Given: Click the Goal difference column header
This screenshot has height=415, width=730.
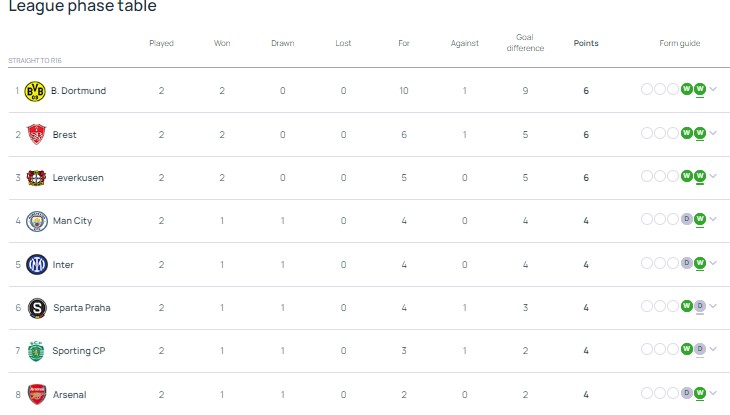Looking at the screenshot, I should (x=524, y=43).
